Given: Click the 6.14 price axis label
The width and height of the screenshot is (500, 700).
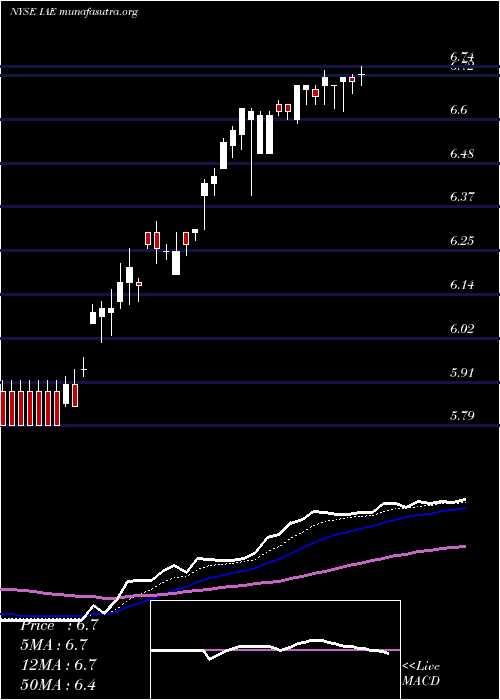Looking at the screenshot, I should pyautogui.click(x=462, y=284).
